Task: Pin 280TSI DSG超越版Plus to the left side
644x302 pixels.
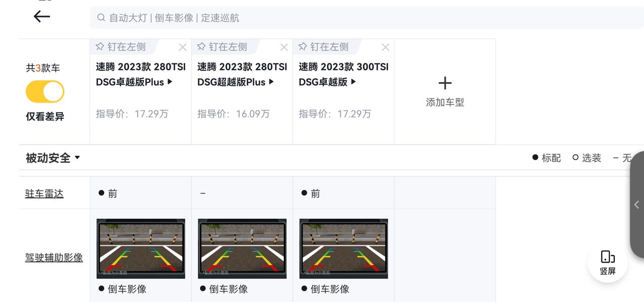Action: click(222, 47)
